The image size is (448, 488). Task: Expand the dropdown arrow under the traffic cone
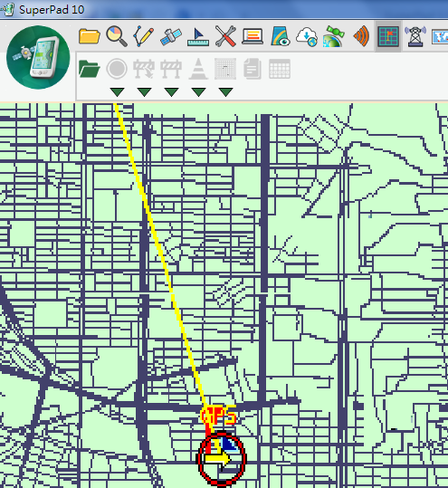(x=199, y=91)
